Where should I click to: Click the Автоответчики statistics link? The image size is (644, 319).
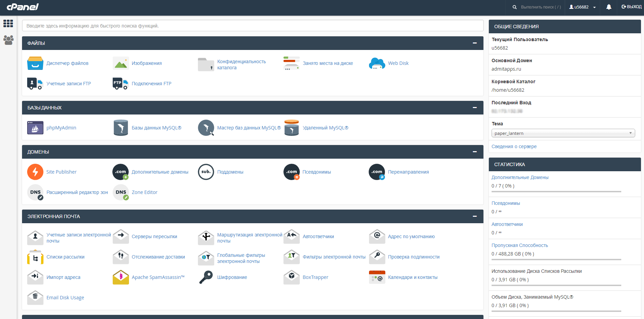tap(507, 224)
